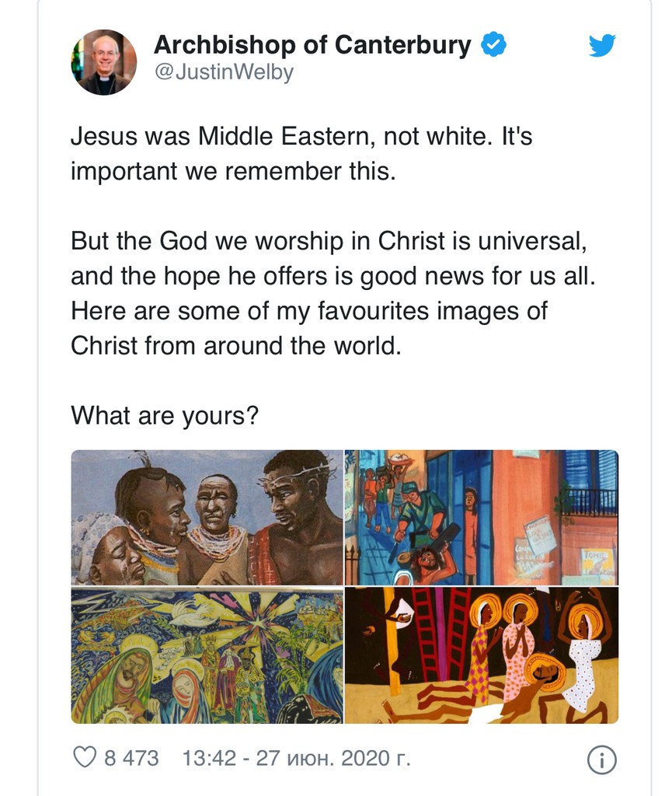
Task: Open the colorful street scene painting thumbnail
Action: pyautogui.click(x=482, y=517)
